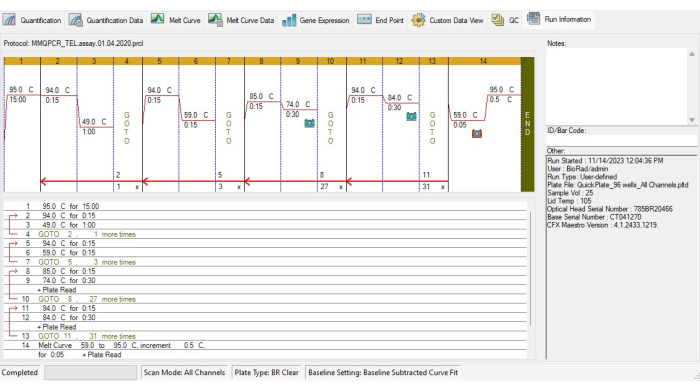Select the Melt Curve step 14 list row

coord(265,350)
